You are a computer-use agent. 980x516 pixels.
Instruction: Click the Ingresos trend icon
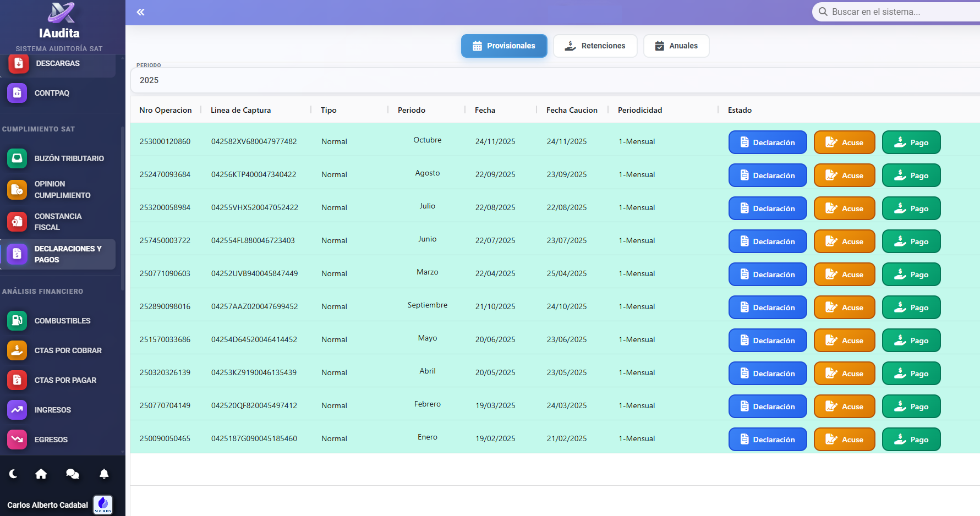pyautogui.click(x=17, y=410)
